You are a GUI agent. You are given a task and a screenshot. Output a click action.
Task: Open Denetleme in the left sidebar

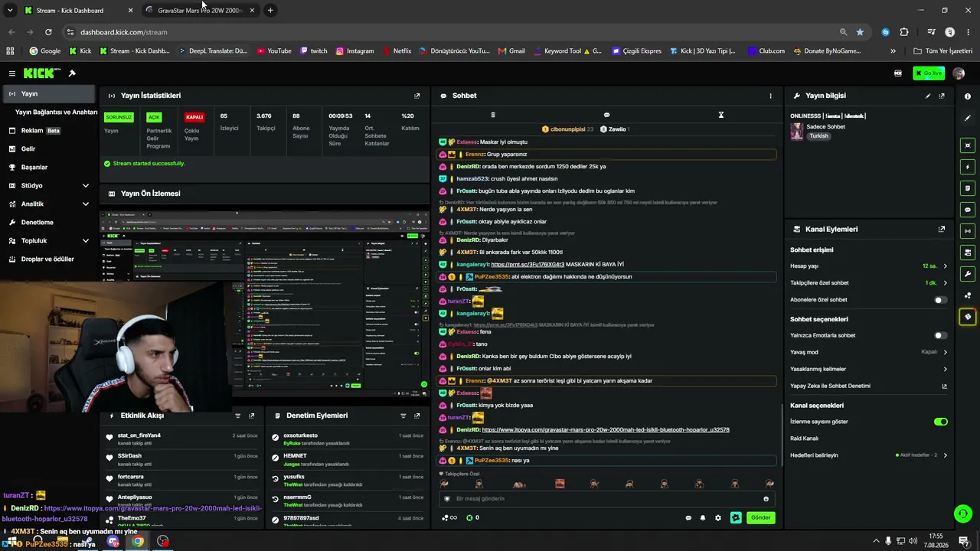(x=50, y=223)
